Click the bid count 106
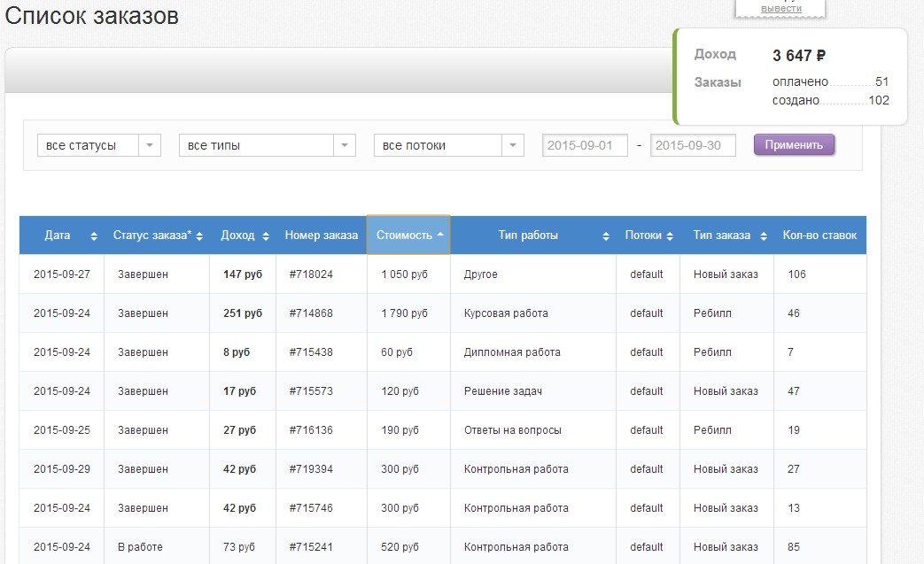 [x=796, y=274]
